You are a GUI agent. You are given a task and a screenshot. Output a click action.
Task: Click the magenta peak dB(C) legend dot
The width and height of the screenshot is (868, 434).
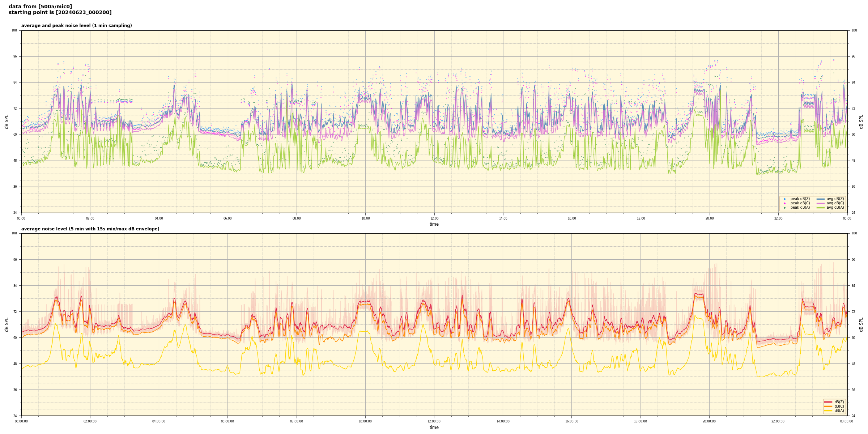[x=784, y=203]
